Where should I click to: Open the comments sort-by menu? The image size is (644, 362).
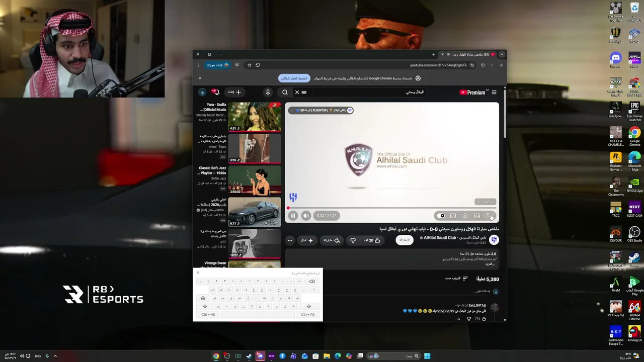pyautogui.click(x=456, y=279)
